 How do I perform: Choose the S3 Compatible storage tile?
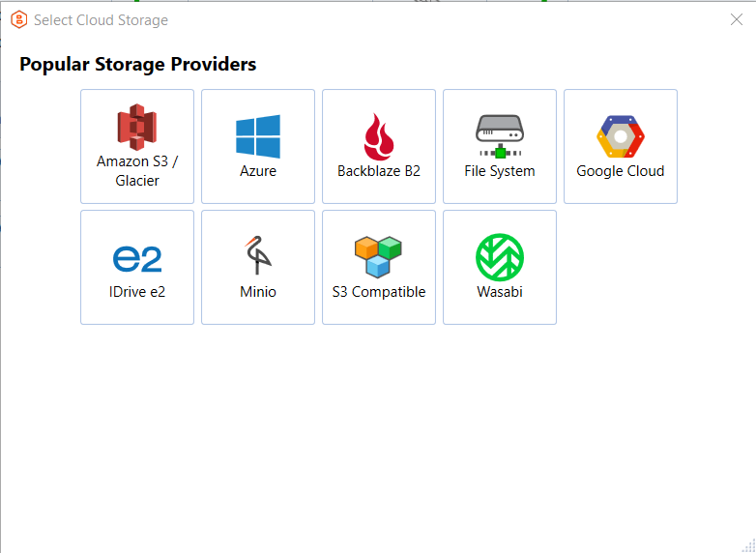[379, 267]
